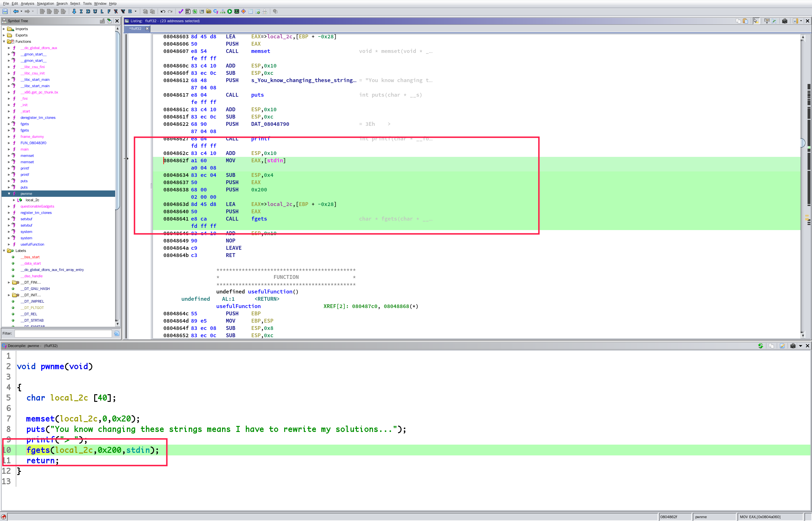Viewport: 812px width, 521px height.
Task: Select questionableGadgets in the Symbol Tree
Action: 37,206
